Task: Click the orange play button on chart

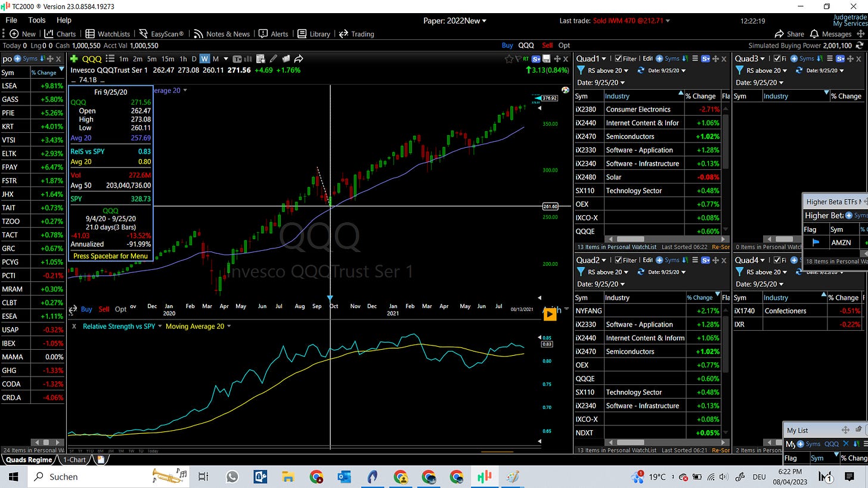Action: [550, 313]
